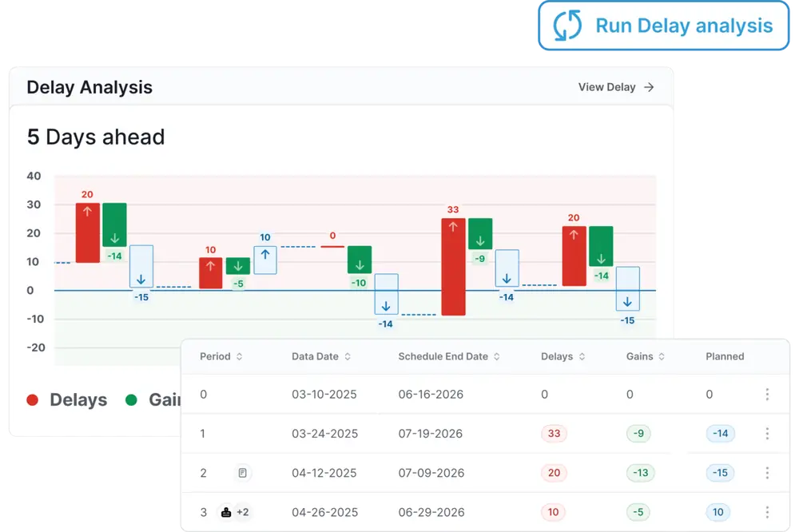Click the Planned column header

pyautogui.click(x=725, y=356)
